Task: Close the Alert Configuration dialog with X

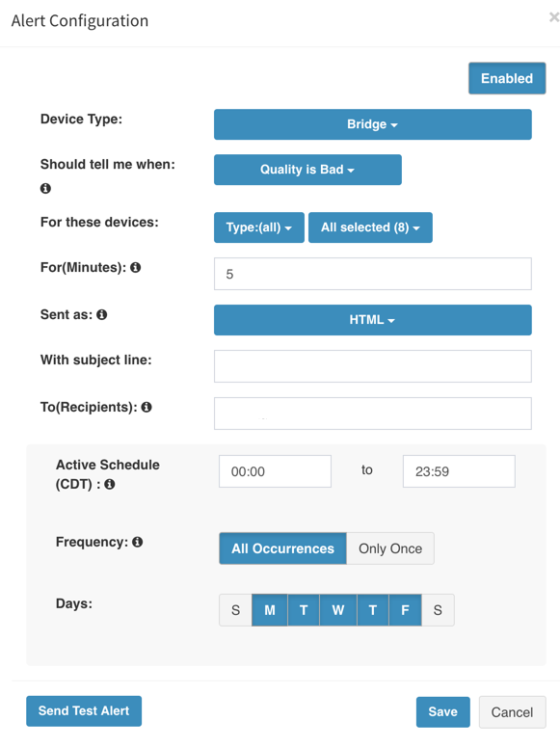Action: coord(554,17)
